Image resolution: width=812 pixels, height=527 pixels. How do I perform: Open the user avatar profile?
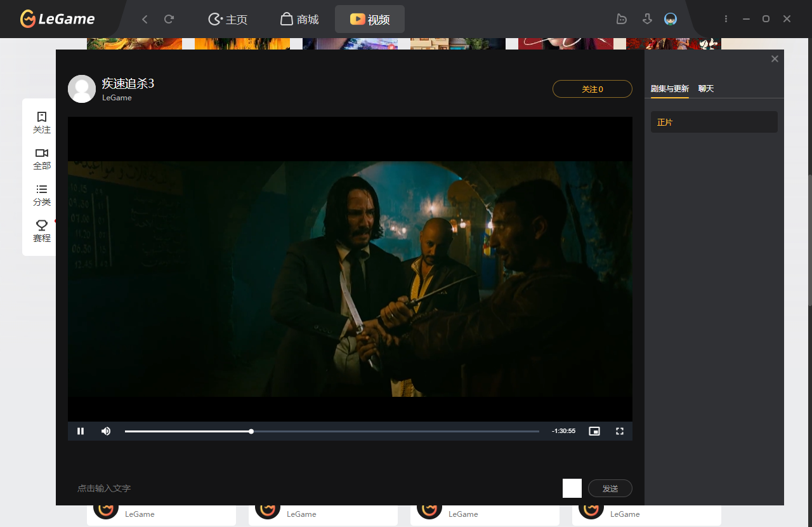point(671,19)
